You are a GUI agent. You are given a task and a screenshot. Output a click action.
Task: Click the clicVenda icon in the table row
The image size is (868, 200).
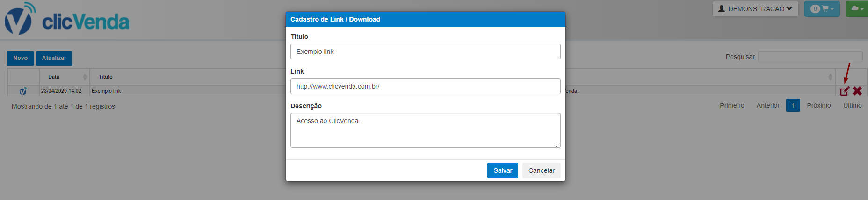click(x=23, y=91)
